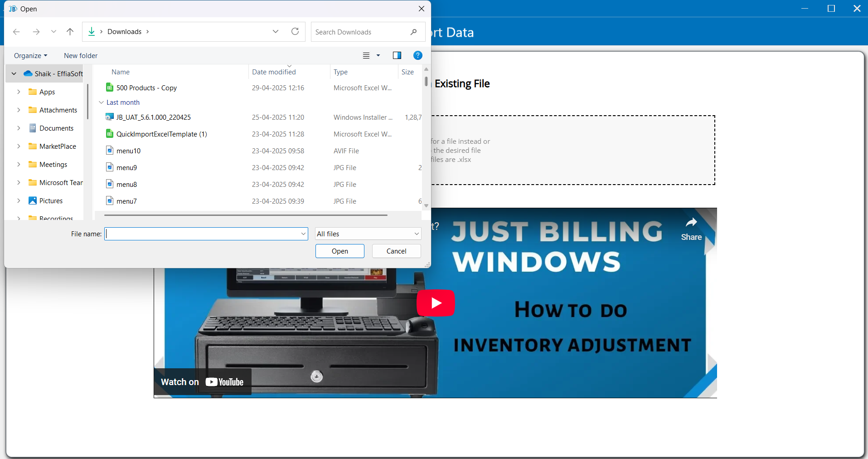Sort files by Date modified column
868x459 pixels.
coord(274,72)
